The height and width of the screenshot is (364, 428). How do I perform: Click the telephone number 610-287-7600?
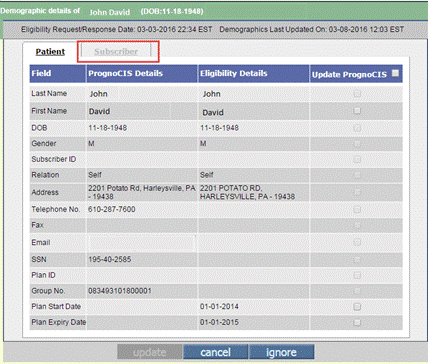[112, 209]
